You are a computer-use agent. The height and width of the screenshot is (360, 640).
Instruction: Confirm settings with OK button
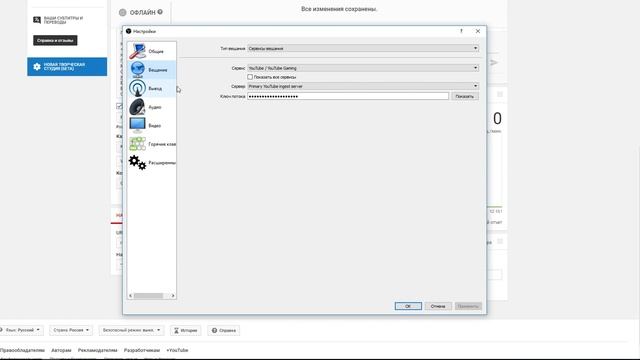[408, 306]
